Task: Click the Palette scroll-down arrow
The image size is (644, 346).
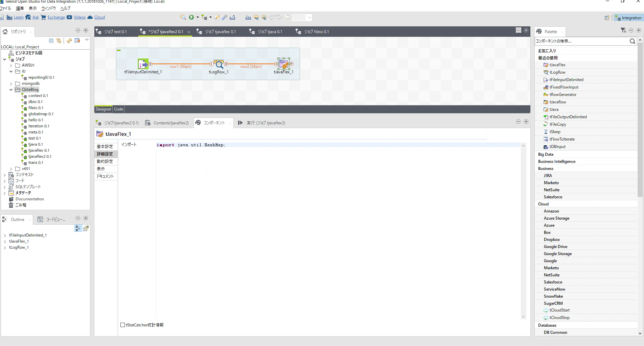Action: point(640,333)
